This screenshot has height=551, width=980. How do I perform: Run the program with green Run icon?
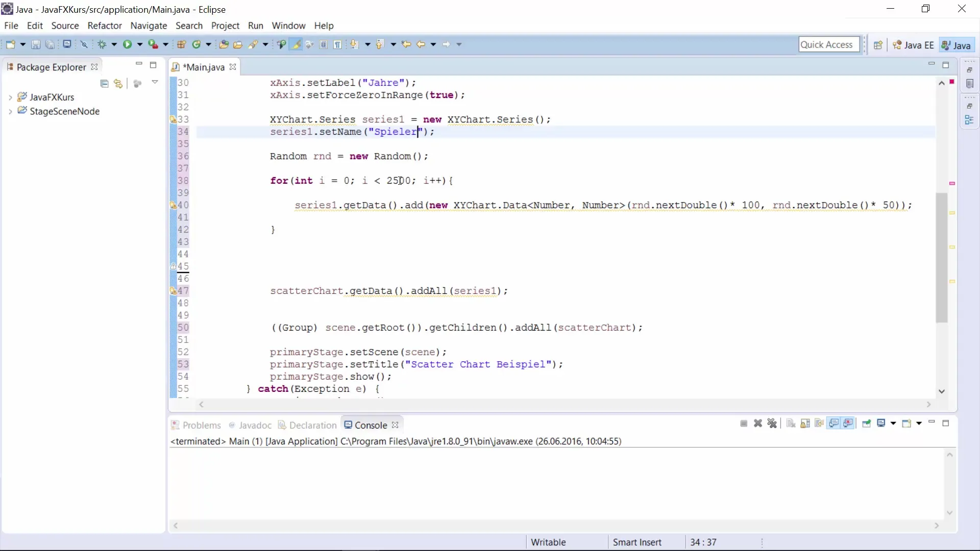click(127, 44)
